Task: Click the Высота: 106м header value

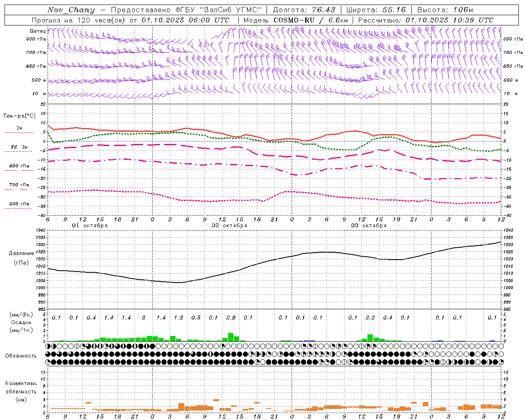Action: click(x=445, y=10)
